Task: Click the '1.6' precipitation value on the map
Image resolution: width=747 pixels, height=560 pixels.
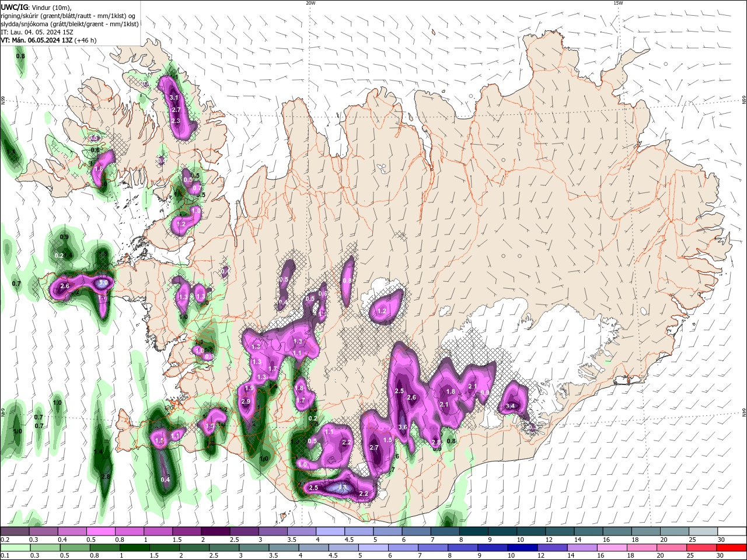Action: (x=99, y=169)
